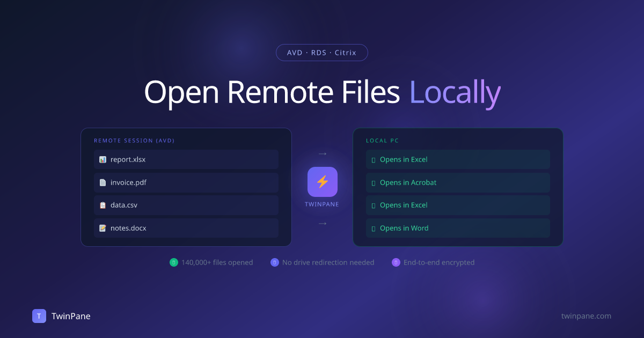
Task: Select the notes.docx file name
Action: coord(128,228)
